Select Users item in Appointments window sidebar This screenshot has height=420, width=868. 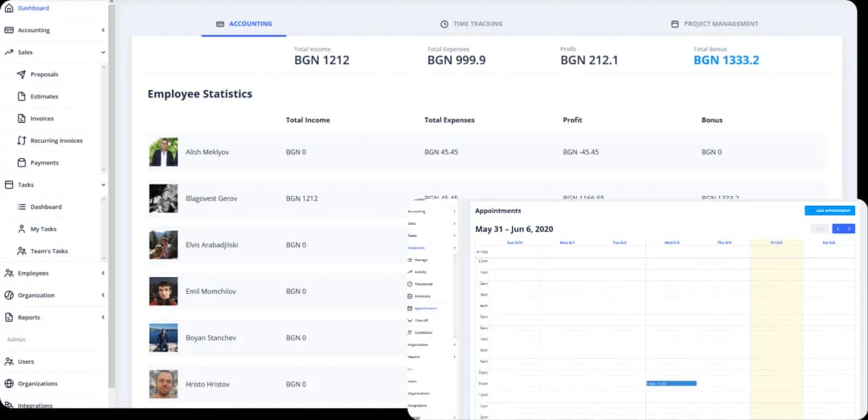click(412, 381)
